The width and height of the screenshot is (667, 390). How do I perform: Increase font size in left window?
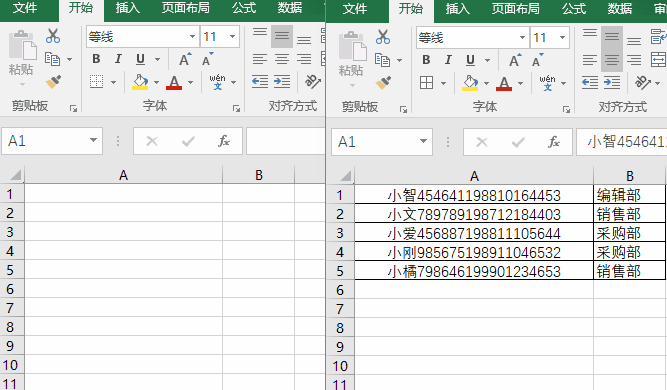(185, 59)
